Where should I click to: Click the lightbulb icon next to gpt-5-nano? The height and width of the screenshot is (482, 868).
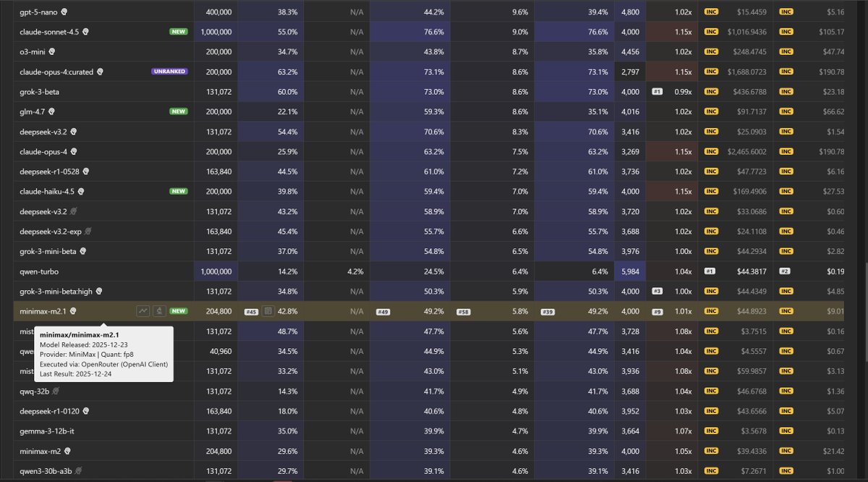point(64,12)
